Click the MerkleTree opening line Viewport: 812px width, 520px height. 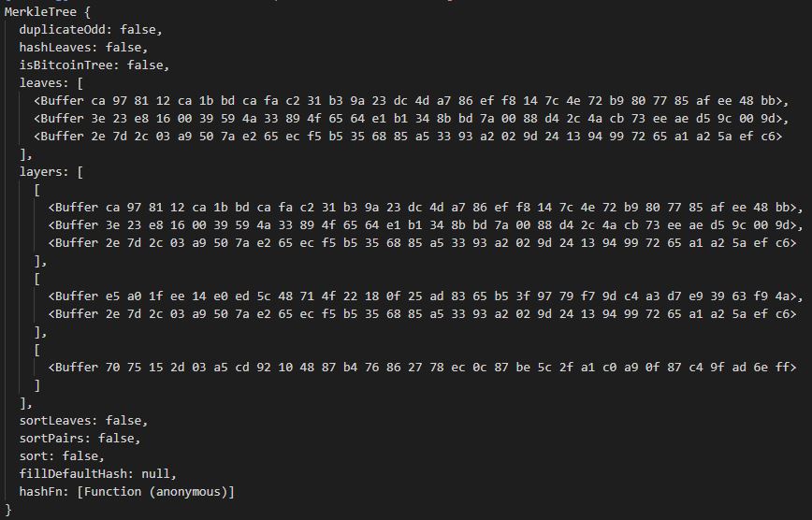coord(47,12)
